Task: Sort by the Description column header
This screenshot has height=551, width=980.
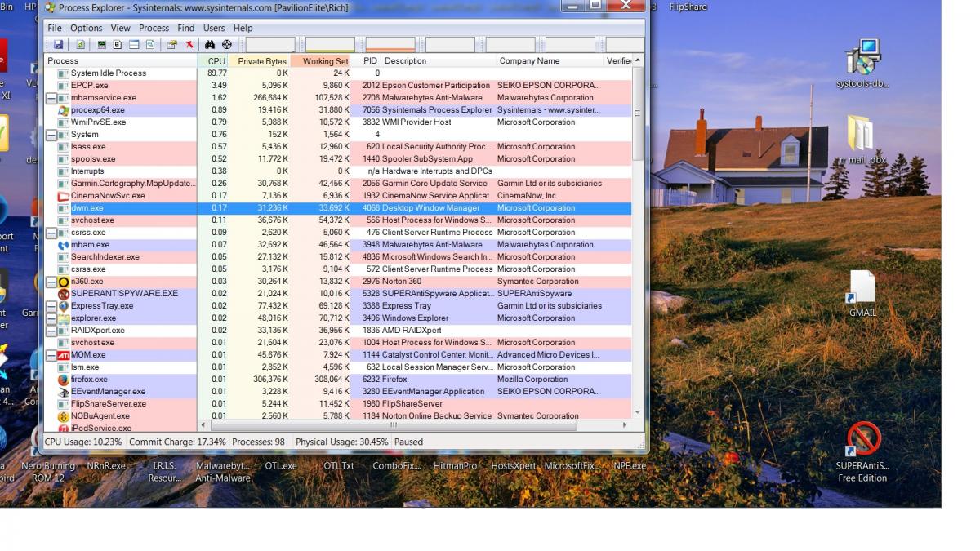Action: tap(439, 61)
